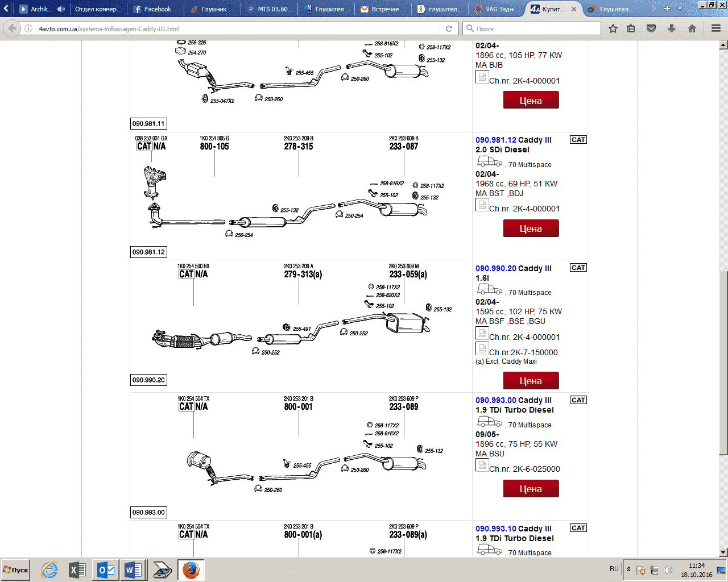Screen dimensions: 728x582
Task: Select part number 279-313(a) in diagram
Action: pos(303,275)
